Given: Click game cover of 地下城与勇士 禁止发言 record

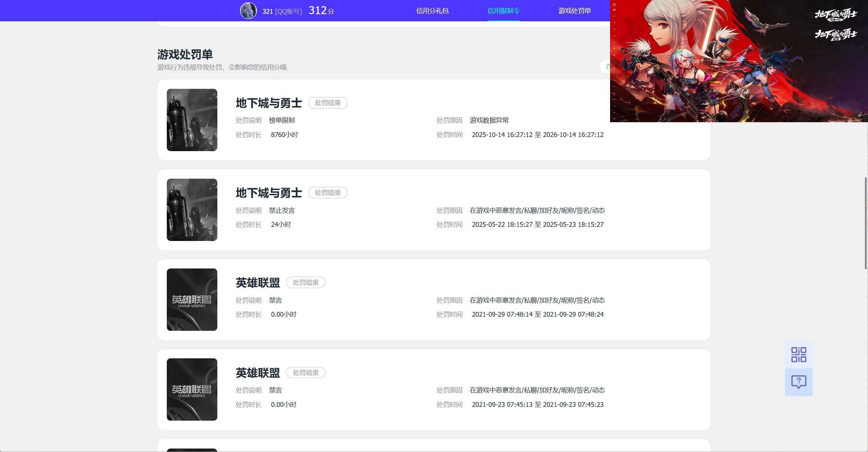Looking at the screenshot, I should coord(192,210).
